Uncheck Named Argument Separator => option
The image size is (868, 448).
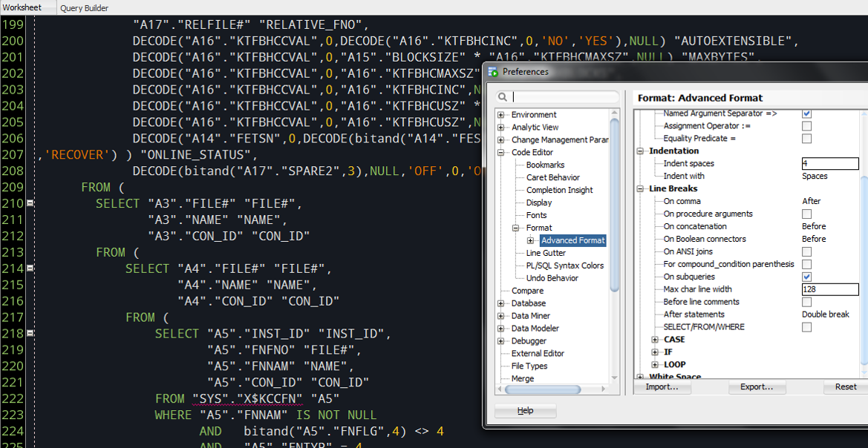tap(806, 113)
